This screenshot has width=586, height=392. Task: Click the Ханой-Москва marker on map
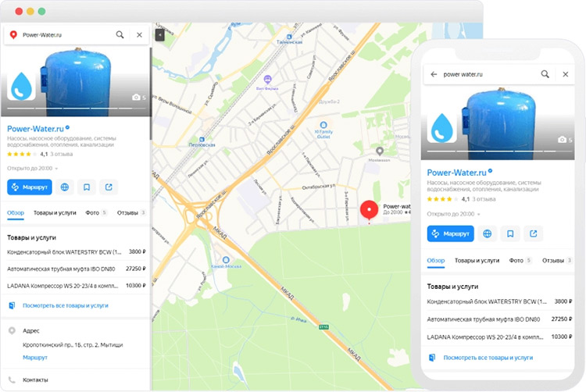(x=226, y=260)
